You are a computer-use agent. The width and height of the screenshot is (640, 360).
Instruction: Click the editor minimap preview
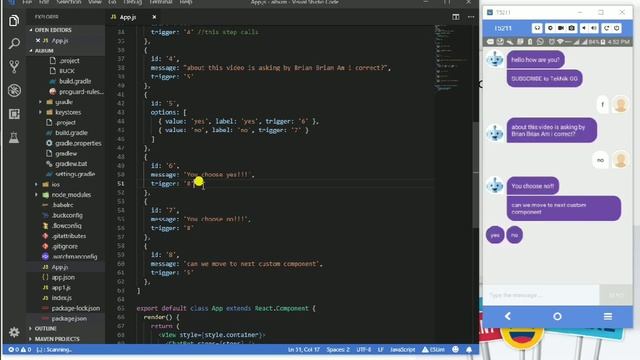click(x=452, y=59)
